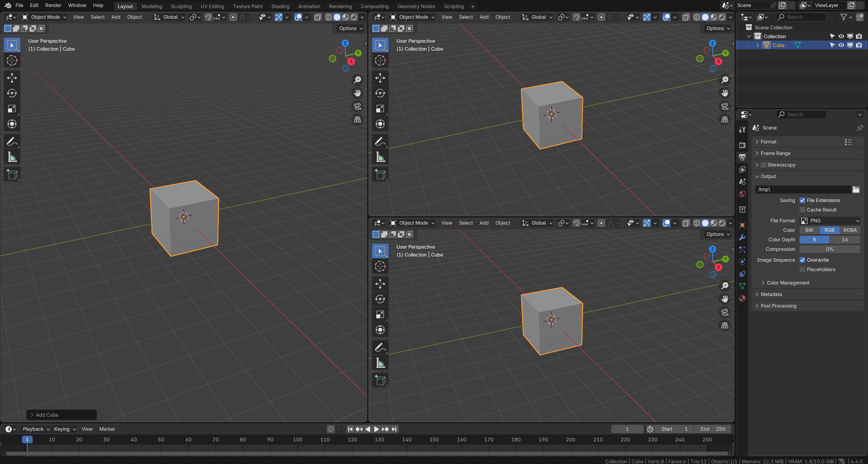Screen dimensions: 868x464
Task: Open the Material properties tab
Action: (x=742, y=298)
